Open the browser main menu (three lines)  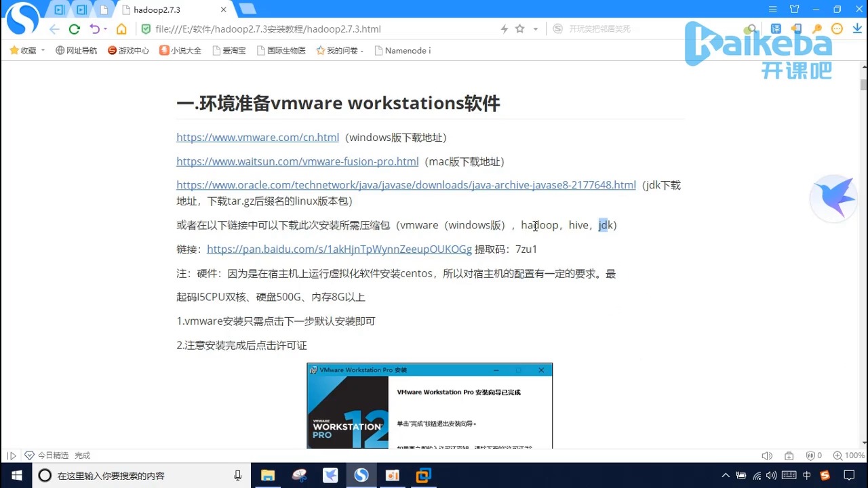coord(773,9)
